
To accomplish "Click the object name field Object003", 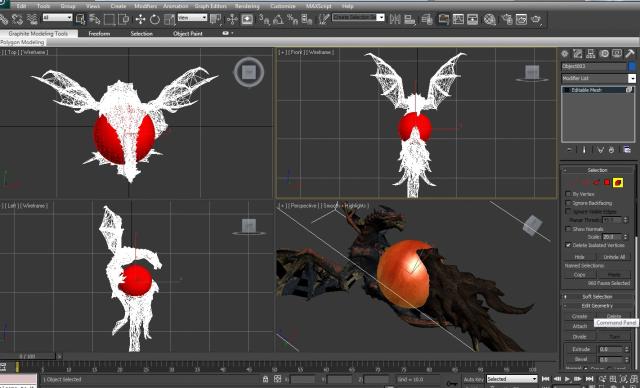I will [x=594, y=66].
